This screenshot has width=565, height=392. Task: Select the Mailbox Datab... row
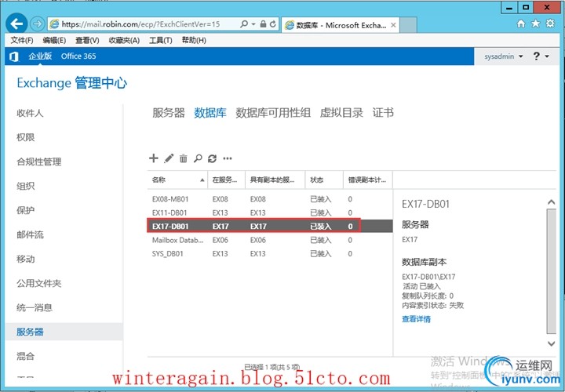point(270,240)
